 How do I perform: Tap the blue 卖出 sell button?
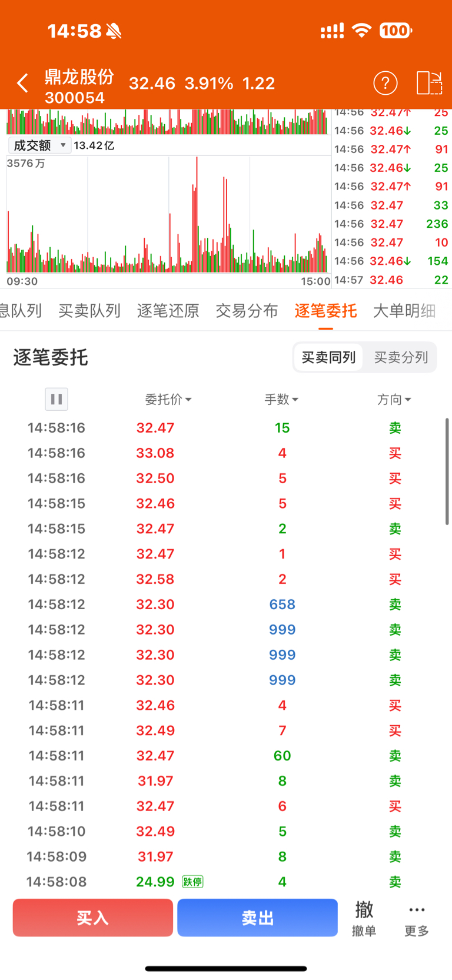[258, 918]
